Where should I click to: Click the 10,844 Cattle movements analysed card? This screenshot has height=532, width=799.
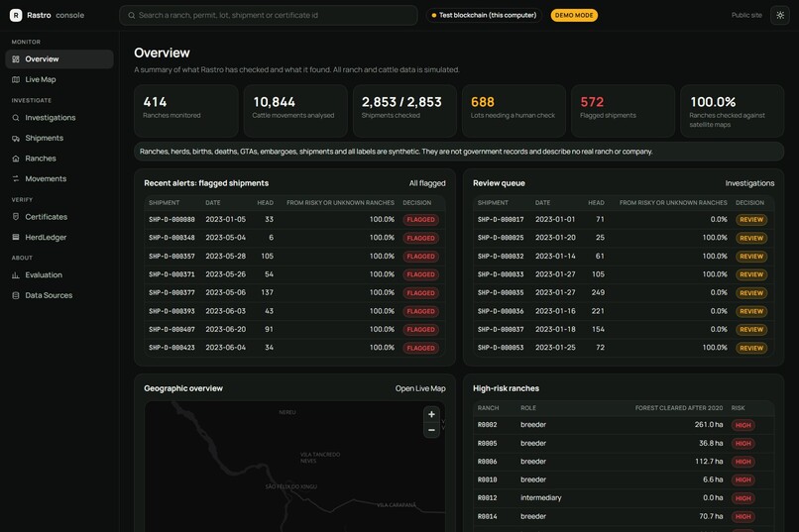(295, 111)
